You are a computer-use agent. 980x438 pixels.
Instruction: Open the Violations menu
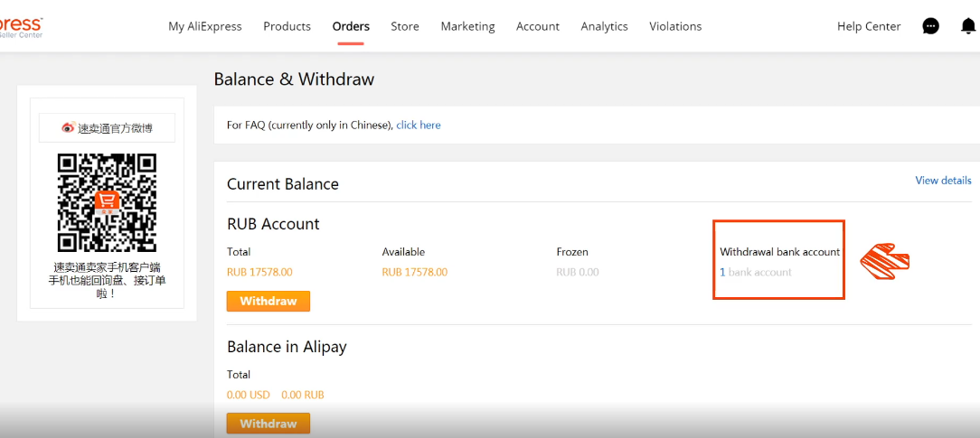tap(675, 26)
